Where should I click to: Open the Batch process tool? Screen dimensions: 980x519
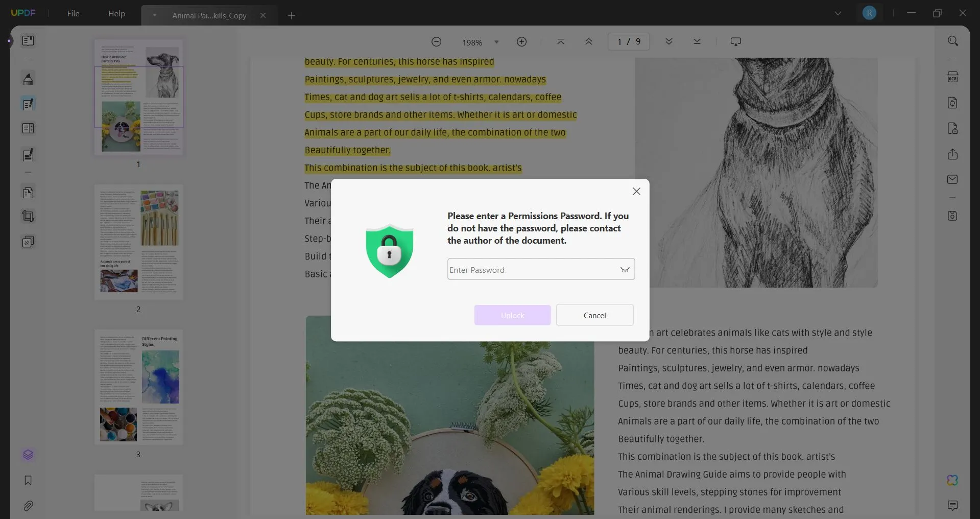click(x=28, y=242)
